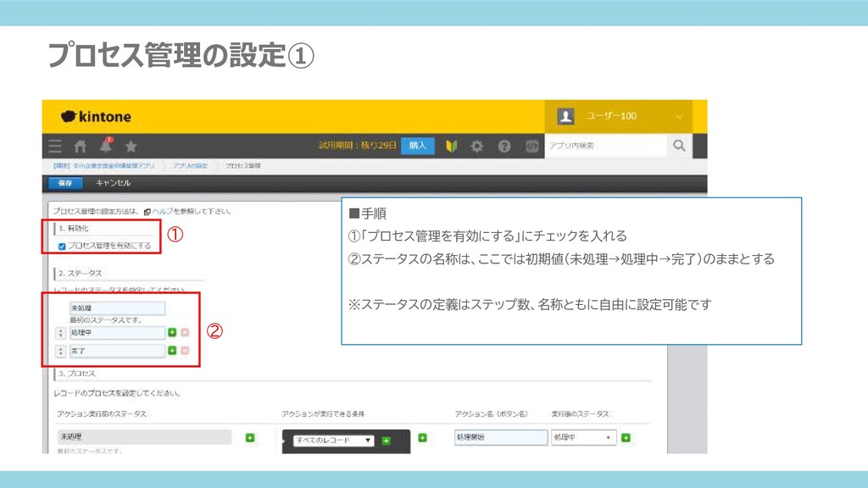Click the アプリ内検索 search field
The width and height of the screenshot is (868, 488).
coord(606,146)
